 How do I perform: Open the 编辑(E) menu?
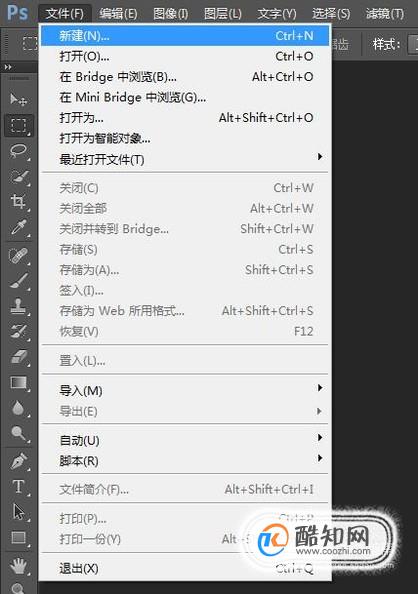(118, 14)
